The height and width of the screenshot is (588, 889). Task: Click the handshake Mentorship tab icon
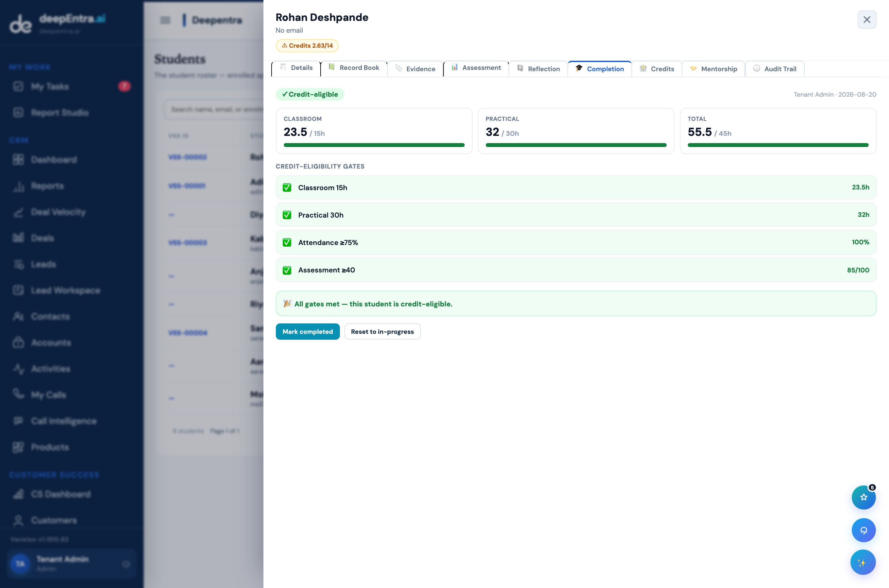pyautogui.click(x=693, y=68)
